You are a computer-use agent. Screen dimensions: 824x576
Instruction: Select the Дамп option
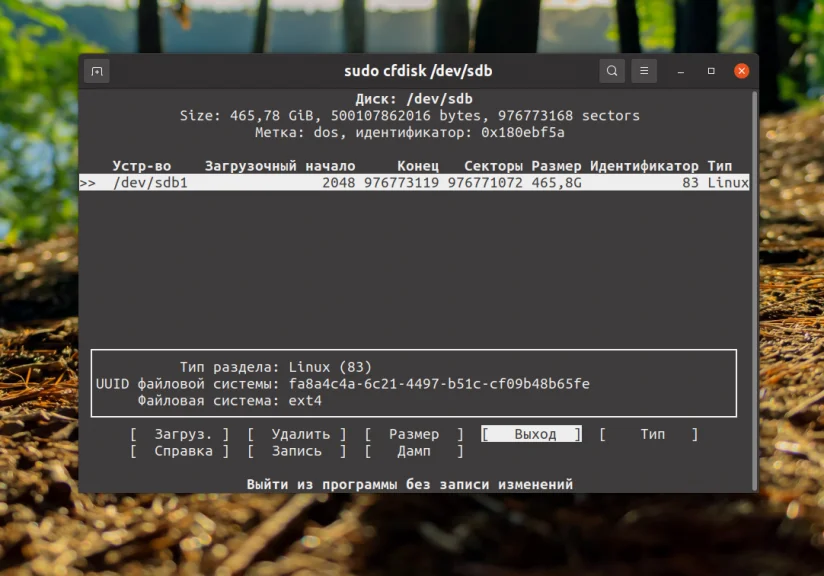click(x=413, y=451)
